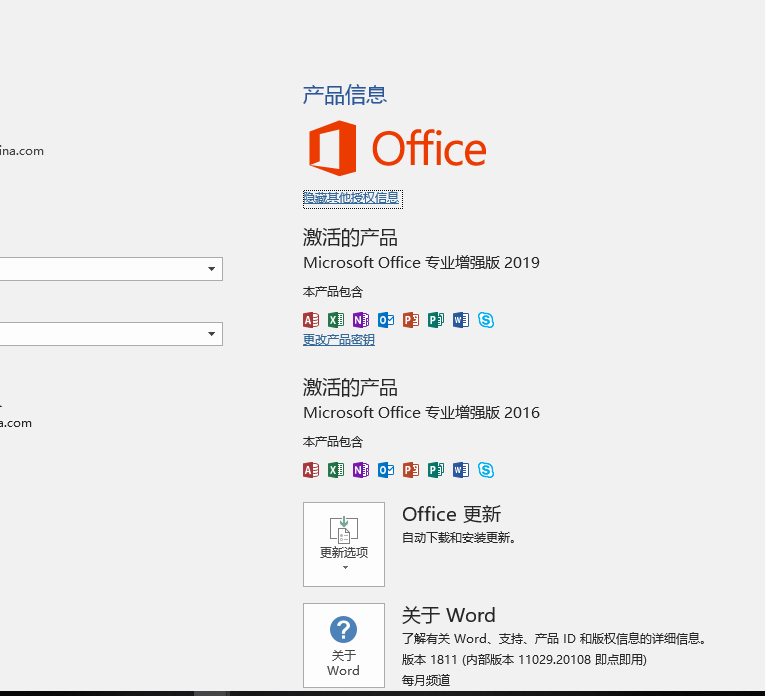Viewport: 765px width, 696px height.
Task: Click the Office 更新 heading
Action: click(451, 514)
